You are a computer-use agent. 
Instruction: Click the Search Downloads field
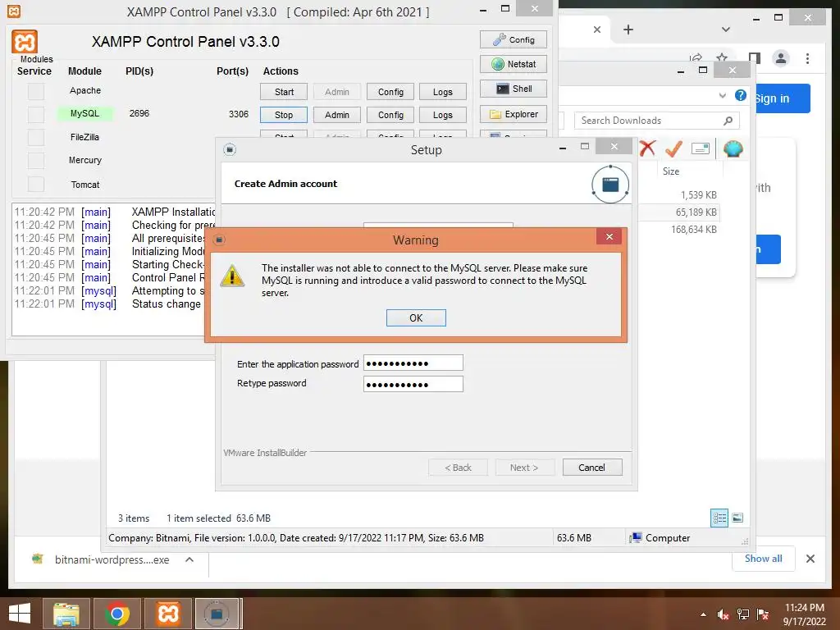656,121
